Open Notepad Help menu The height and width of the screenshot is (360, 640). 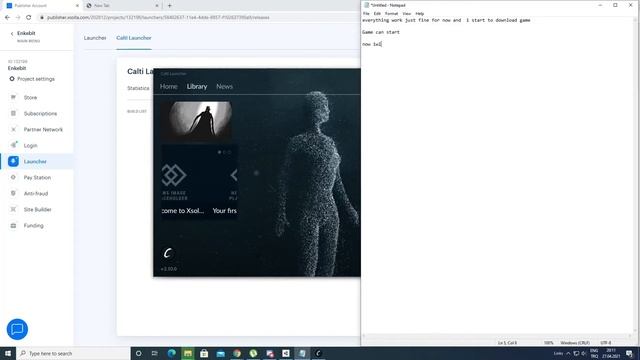pos(420,13)
